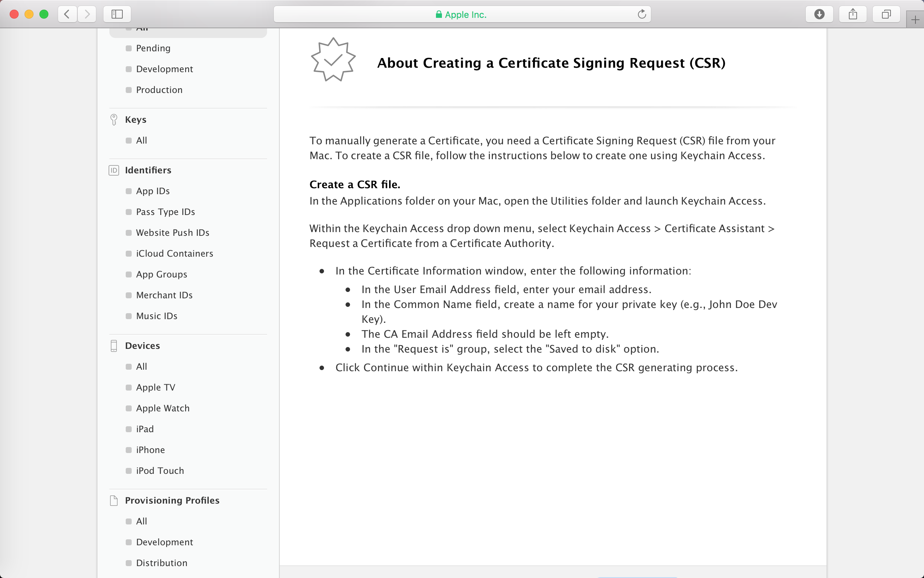Open Music IDs
This screenshot has height=578, width=924.
tap(156, 316)
